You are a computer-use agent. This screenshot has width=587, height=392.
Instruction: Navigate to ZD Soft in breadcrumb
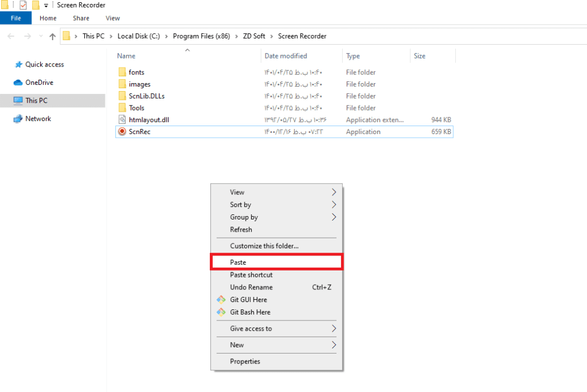tap(254, 36)
